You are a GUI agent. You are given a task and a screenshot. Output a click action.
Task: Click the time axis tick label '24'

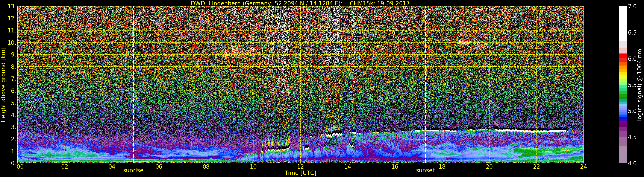[583, 167]
